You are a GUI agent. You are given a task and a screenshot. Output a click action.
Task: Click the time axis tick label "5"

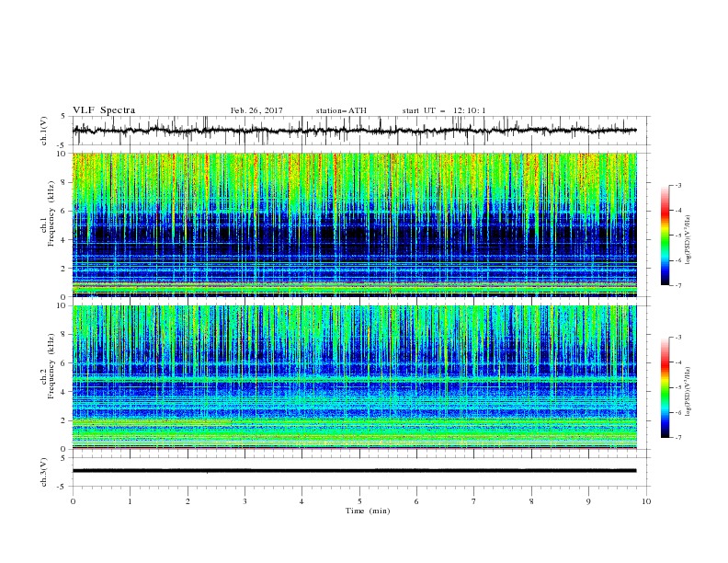(359, 501)
